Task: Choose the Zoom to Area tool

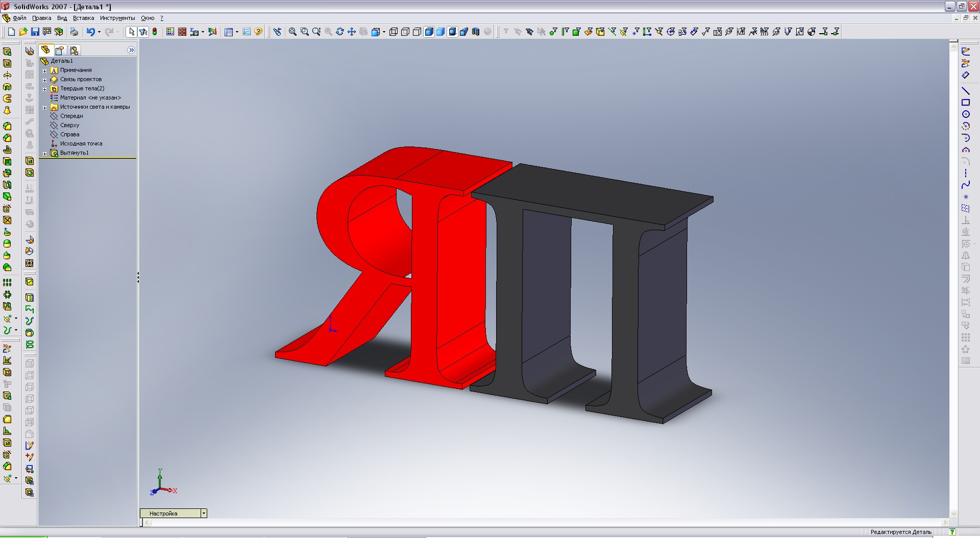Action: (304, 32)
